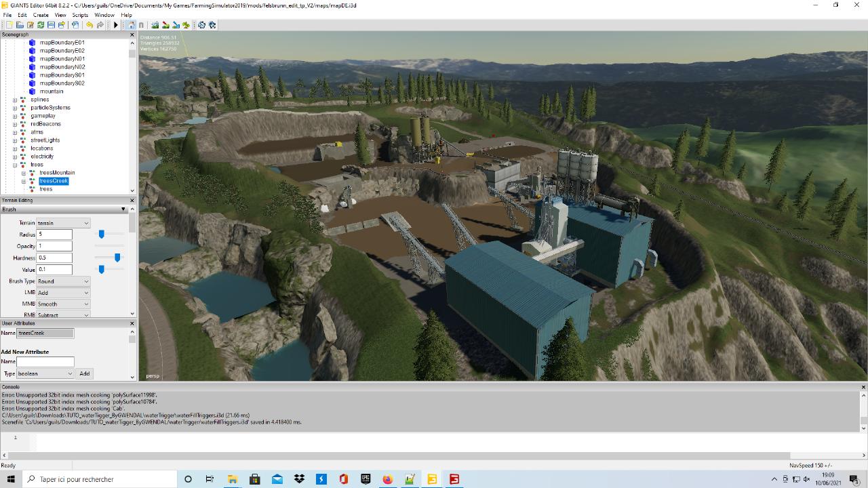Screen dimensions: 868x488
Task: Select mapBoundaryE01 in scenegraph
Action: [62, 43]
